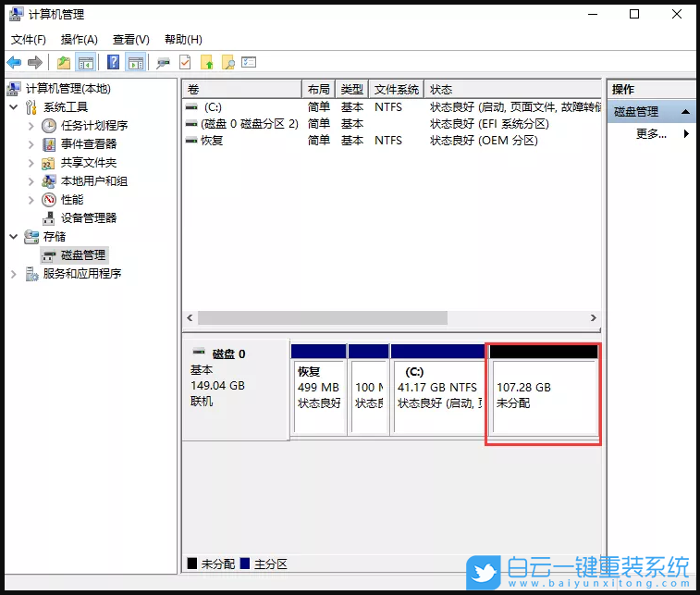700x595 pixels.
Task: Click the black 未分配 legend swatch
Action: pos(192,564)
